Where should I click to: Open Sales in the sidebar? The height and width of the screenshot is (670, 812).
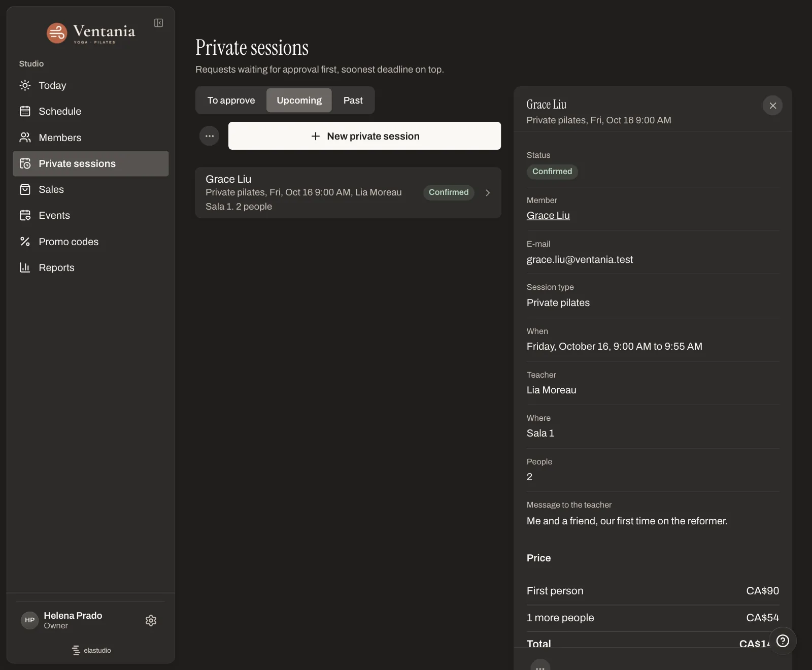[91, 189]
